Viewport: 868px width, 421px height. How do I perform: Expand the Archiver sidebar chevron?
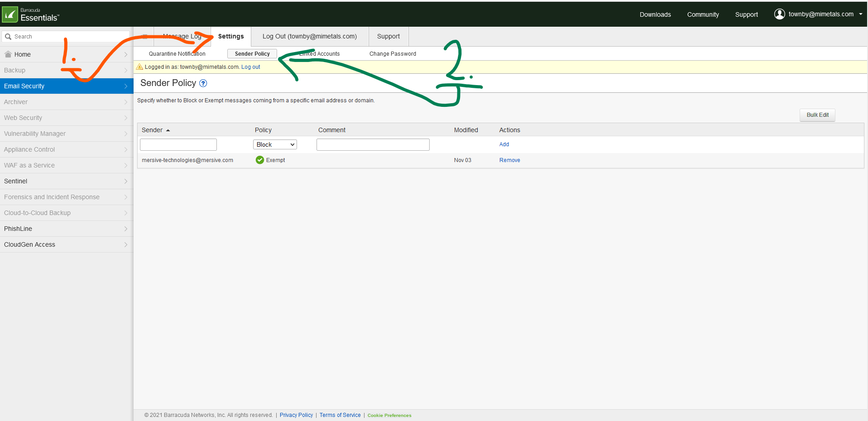126,102
